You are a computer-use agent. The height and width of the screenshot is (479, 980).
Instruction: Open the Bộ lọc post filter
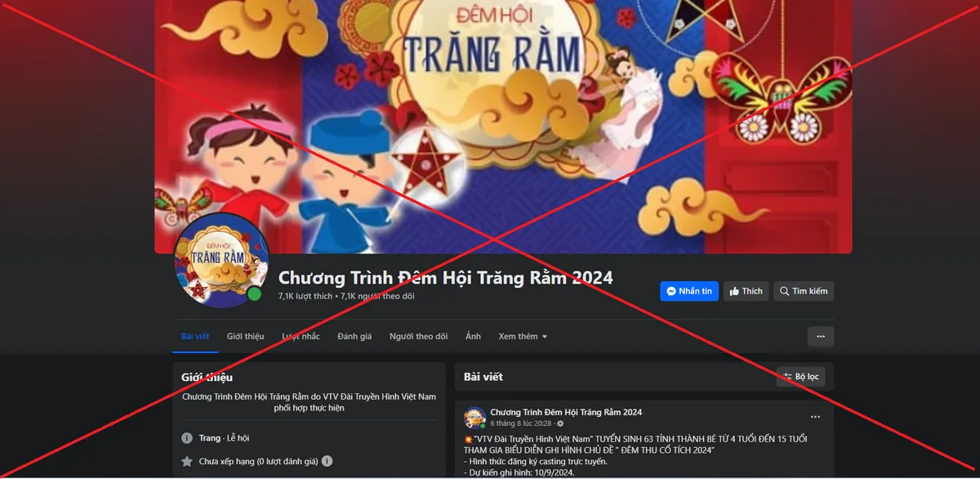800,377
